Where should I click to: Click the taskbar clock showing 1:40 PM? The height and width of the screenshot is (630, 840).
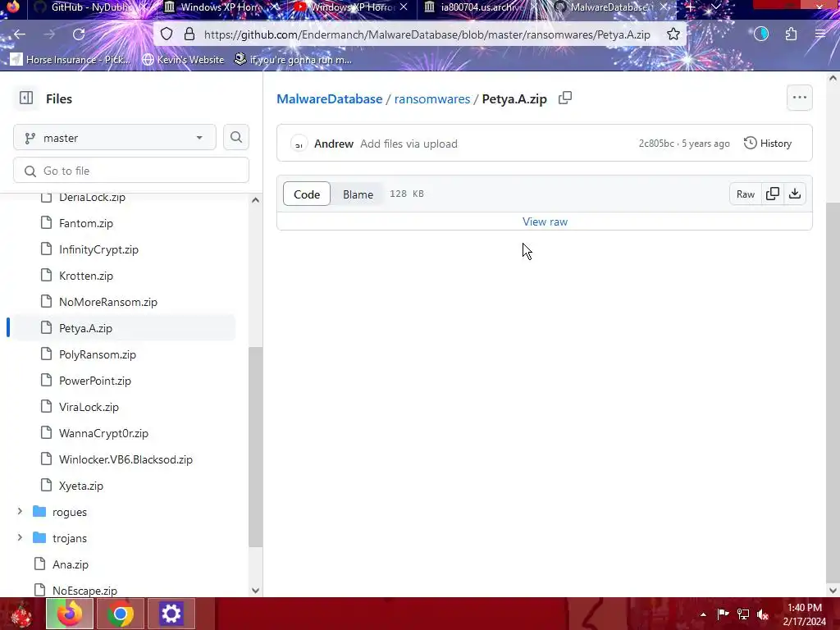point(804,614)
